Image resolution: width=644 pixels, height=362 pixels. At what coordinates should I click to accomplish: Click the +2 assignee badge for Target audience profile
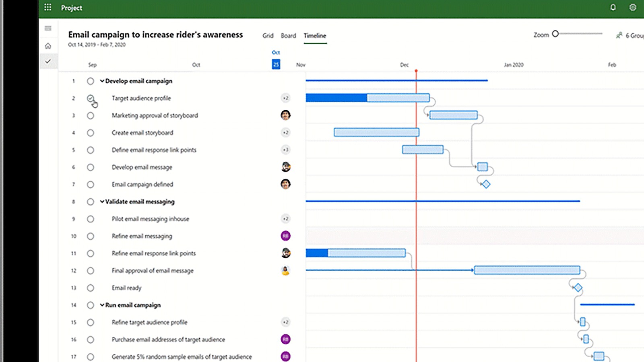(x=285, y=98)
